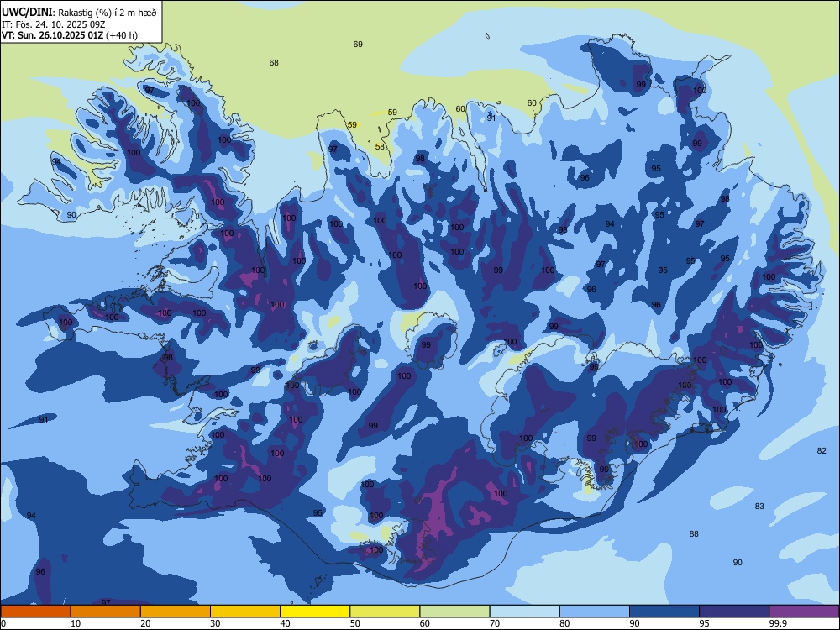Click the 90–95 dark blue legend swatch
The width and height of the screenshot is (840, 630).
click(x=664, y=612)
